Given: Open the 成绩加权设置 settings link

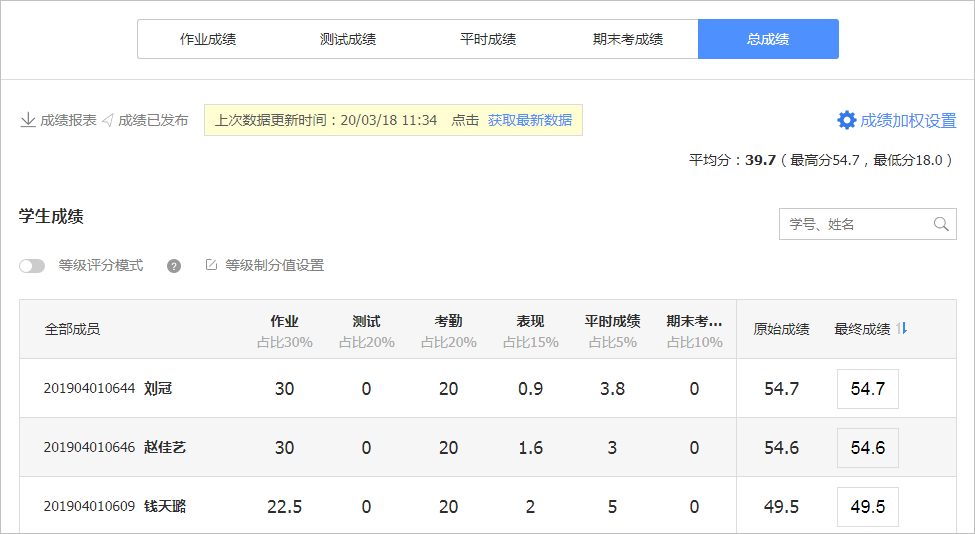Looking at the screenshot, I should 908,120.
